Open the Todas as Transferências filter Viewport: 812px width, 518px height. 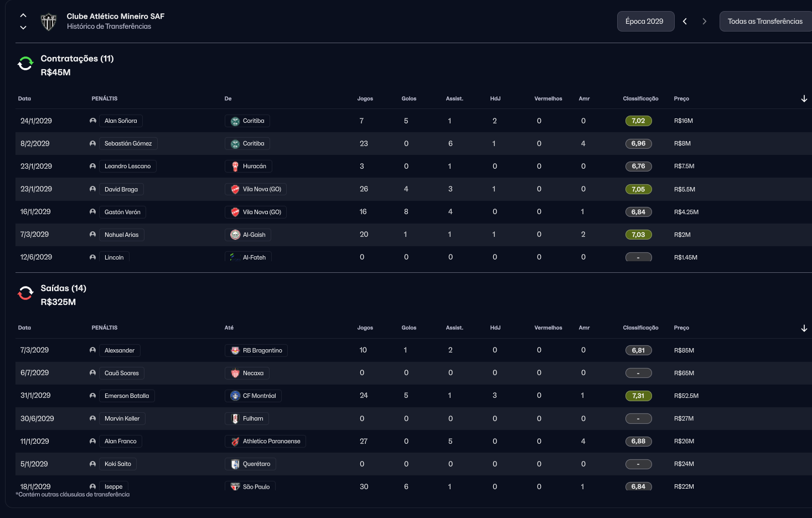(765, 22)
